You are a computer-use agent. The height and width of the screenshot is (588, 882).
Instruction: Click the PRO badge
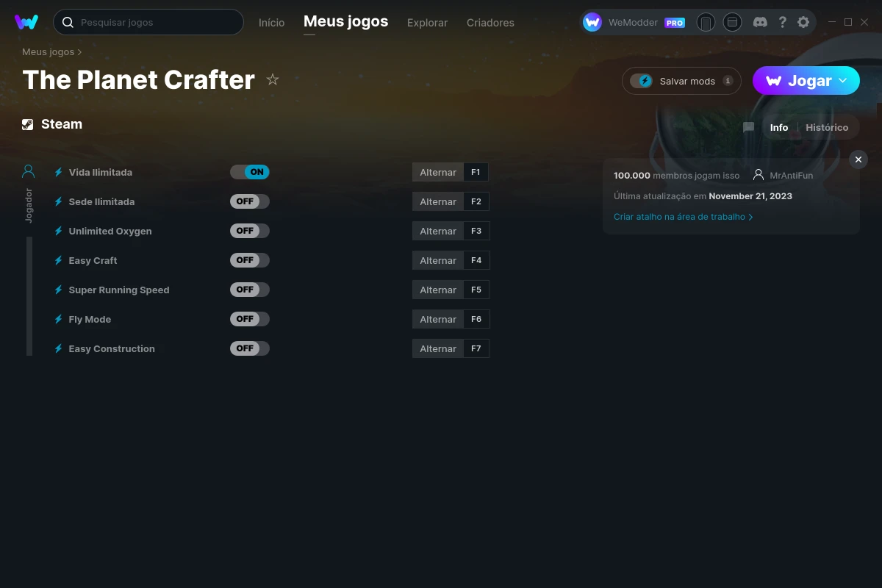[675, 23]
